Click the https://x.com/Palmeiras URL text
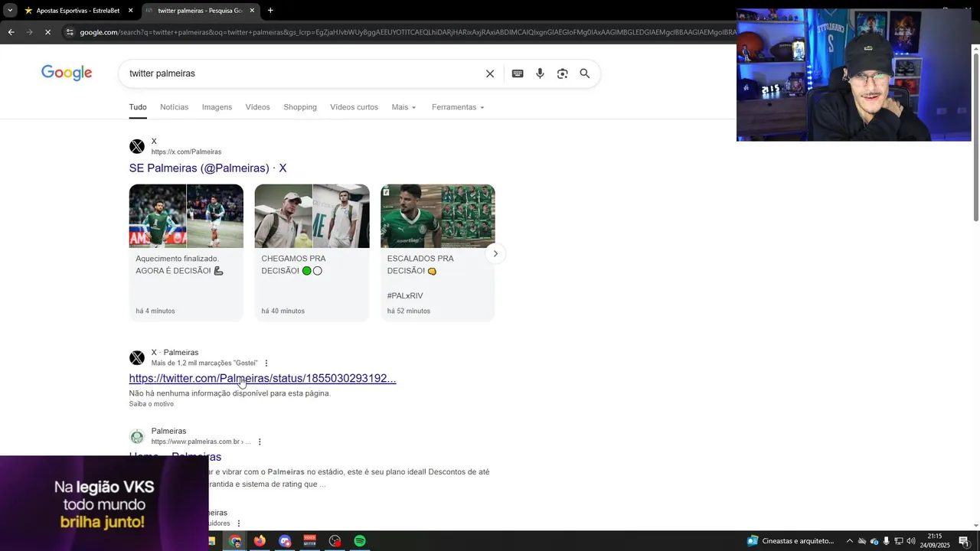 186,152
